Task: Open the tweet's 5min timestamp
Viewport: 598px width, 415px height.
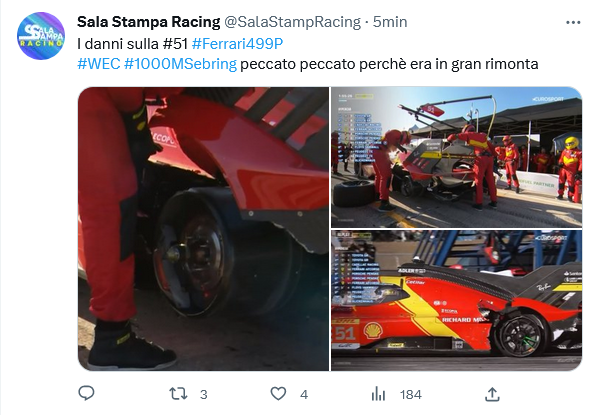Action: click(390, 22)
